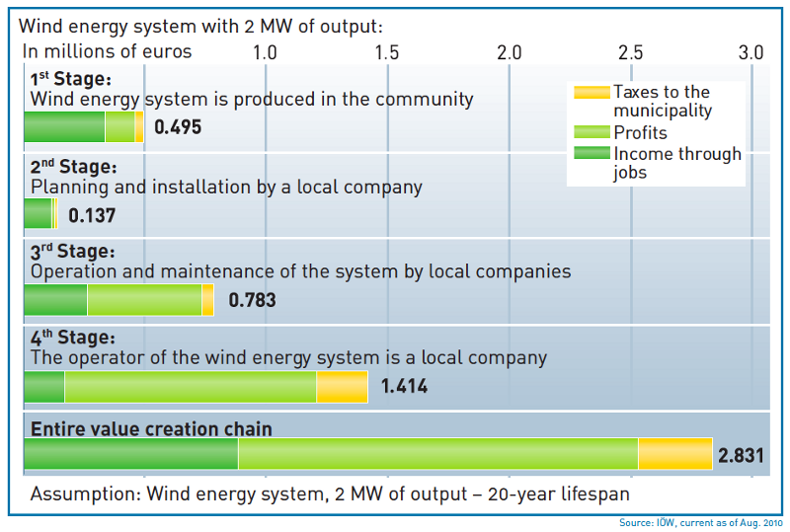Click the light green Profits legend swatch
790x532 pixels.
click(591, 132)
